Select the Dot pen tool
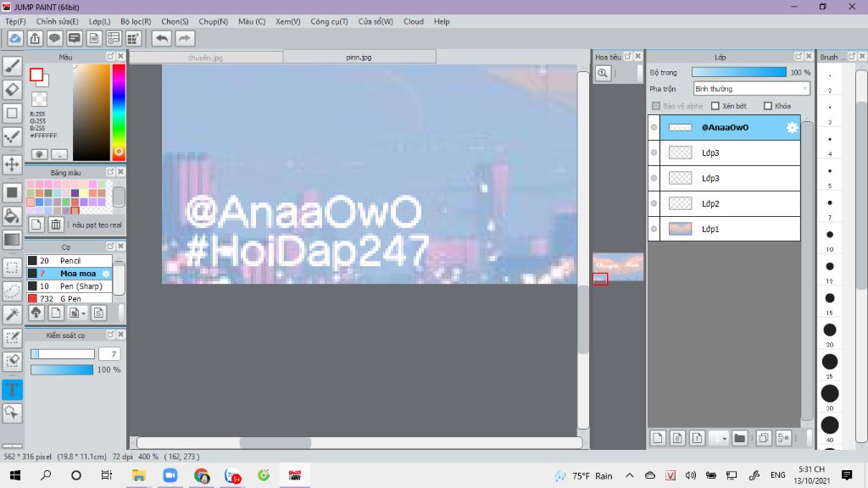 [12, 136]
